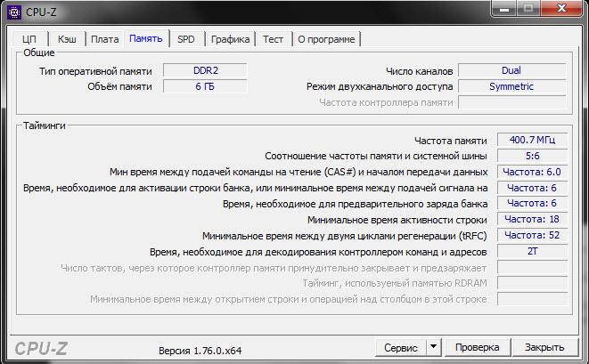Switch to the Плата tab

coord(105,39)
